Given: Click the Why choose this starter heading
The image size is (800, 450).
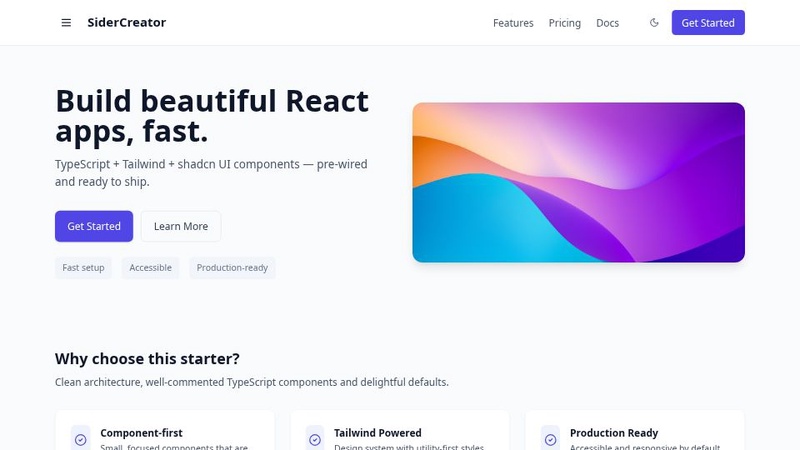Looking at the screenshot, I should pos(147,359).
